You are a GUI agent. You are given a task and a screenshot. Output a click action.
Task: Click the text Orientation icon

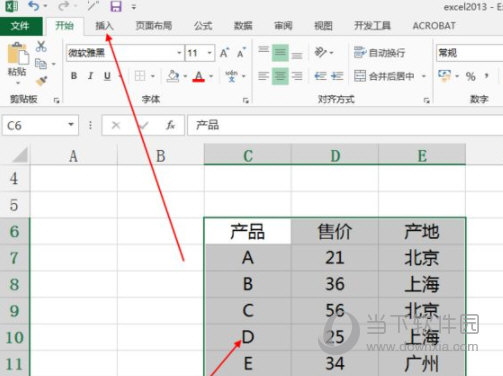point(321,52)
